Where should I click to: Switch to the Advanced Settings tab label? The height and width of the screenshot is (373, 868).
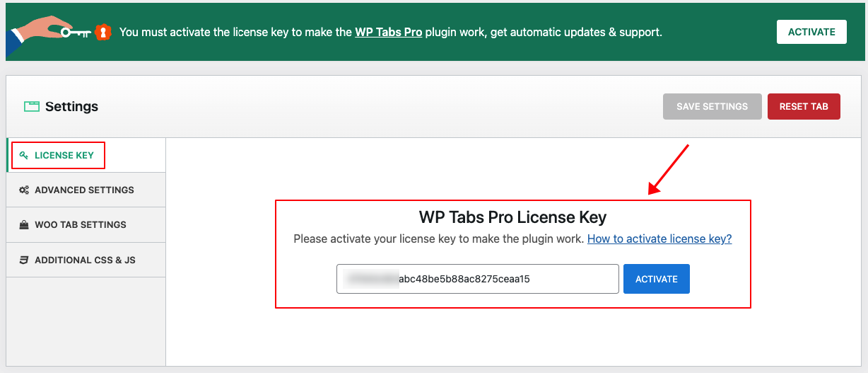tap(84, 190)
